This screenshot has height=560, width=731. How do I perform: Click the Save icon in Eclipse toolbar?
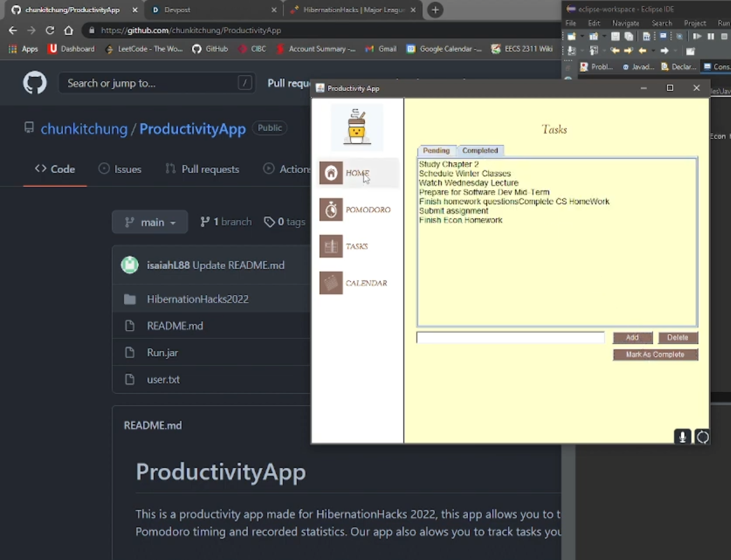tap(615, 36)
